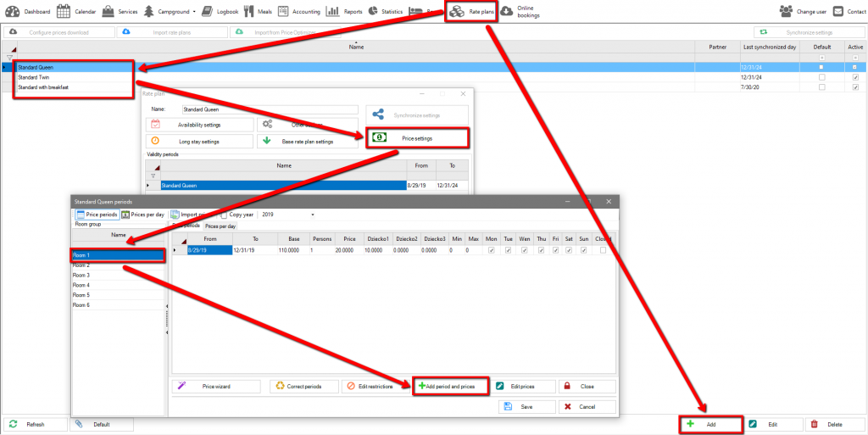The width and height of the screenshot is (868, 435).
Task: Open the Reports bar chart icon
Action: (x=332, y=11)
